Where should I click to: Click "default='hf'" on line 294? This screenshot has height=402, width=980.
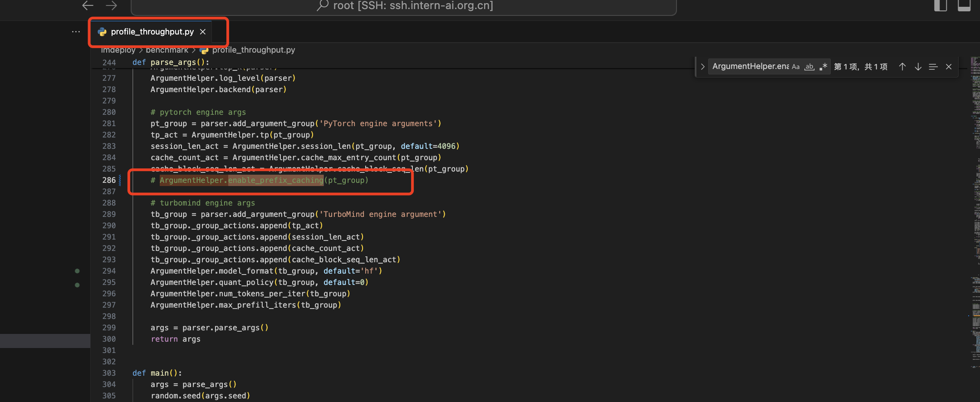click(351, 271)
